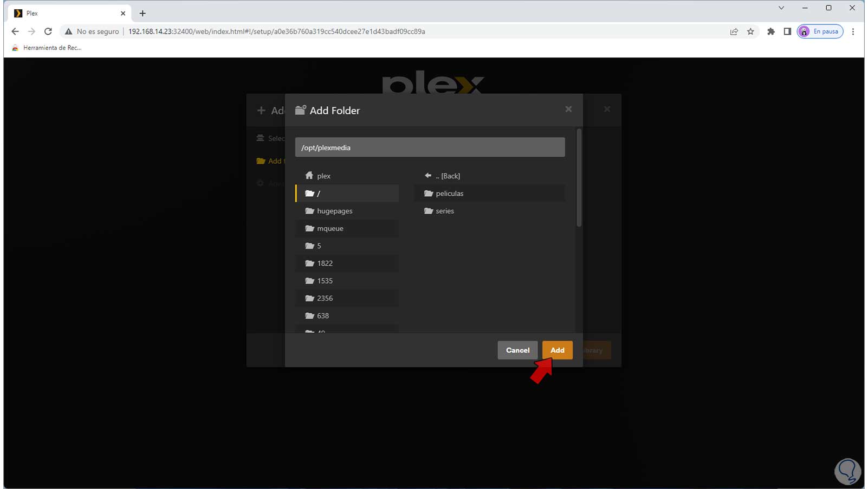Open the mqueue folder
The image size is (868, 489).
pyautogui.click(x=347, y=228)
